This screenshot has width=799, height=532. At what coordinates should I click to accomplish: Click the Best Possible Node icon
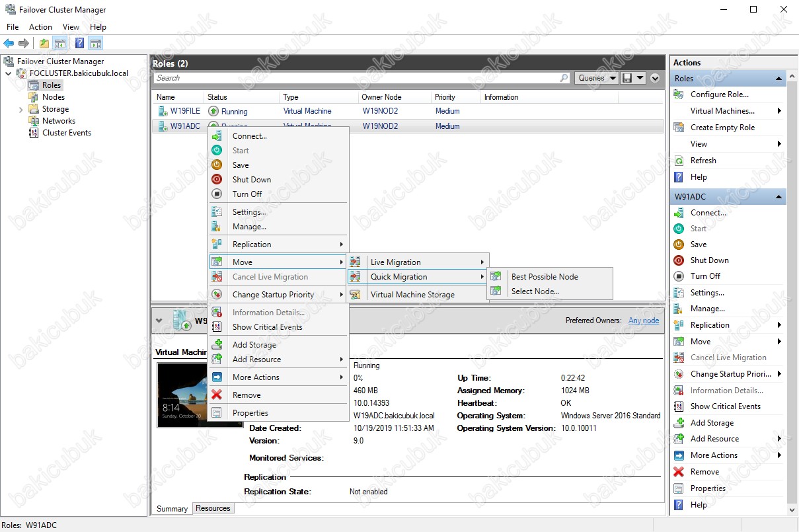point(496,277)
